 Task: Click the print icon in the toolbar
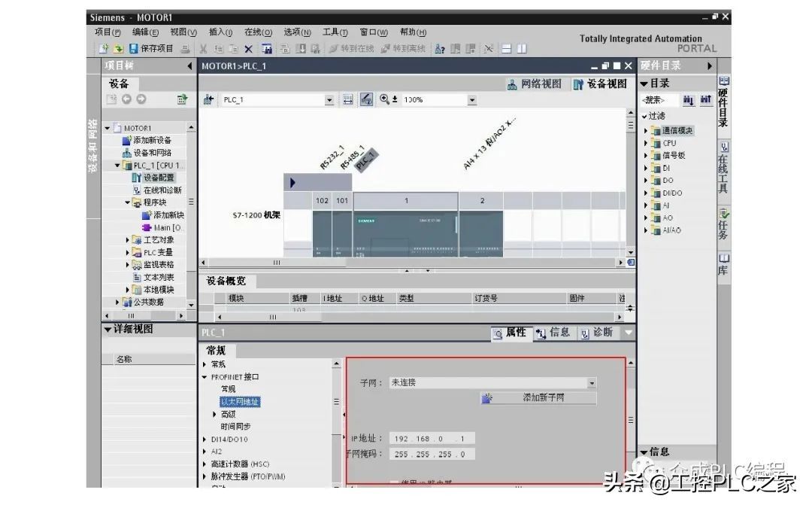pyautogui.click(x=185, y=49)
